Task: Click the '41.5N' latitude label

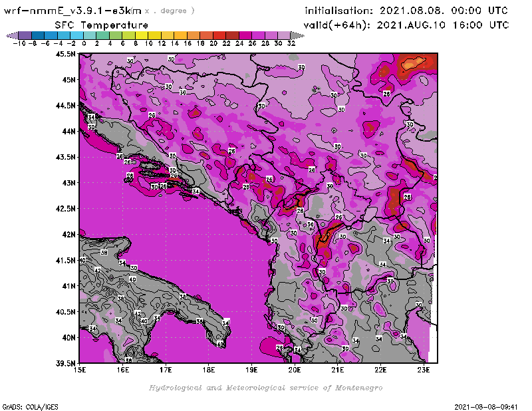Action: click(x=65, y=260)
